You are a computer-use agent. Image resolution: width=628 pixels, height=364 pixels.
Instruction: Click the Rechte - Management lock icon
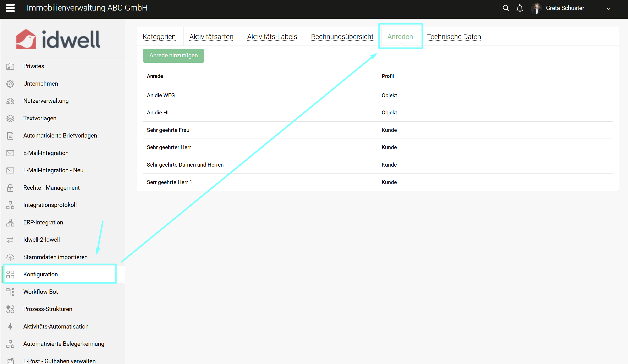click(x=10, y=188)
